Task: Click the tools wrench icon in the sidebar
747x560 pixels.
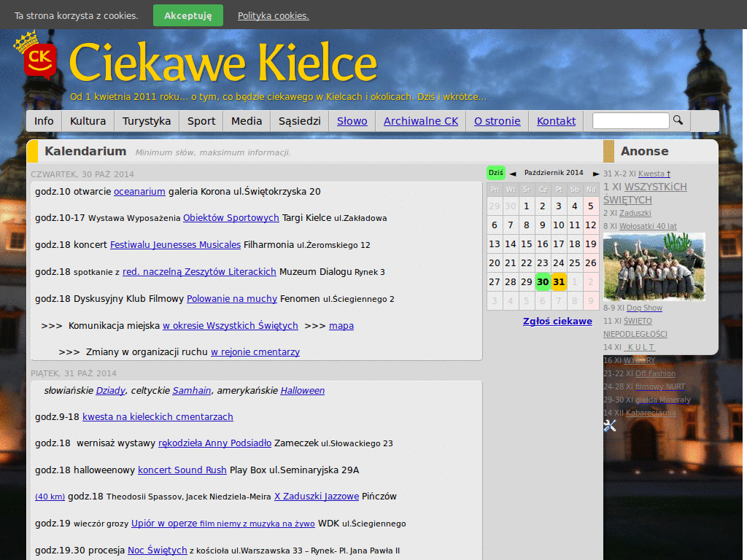Action: click(x=610, y=426)
